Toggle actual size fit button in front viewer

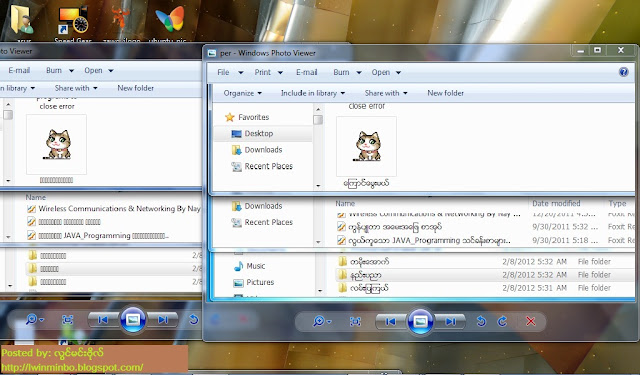coord(356,322)
